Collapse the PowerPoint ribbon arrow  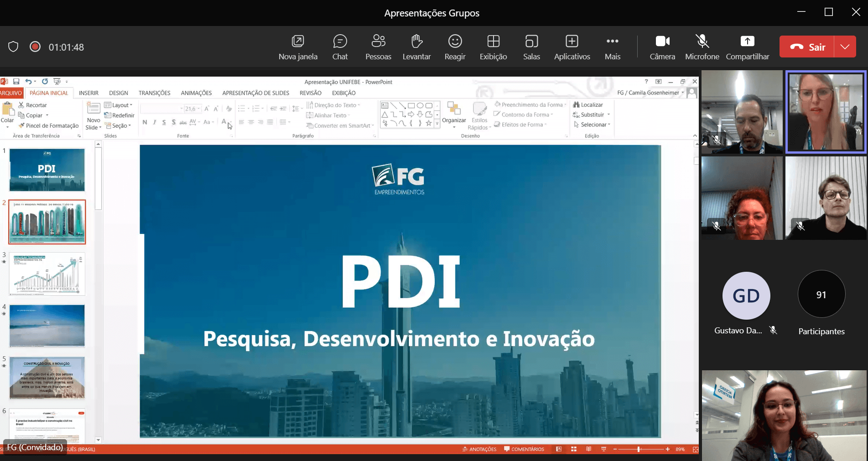click(x=695, y=135)
